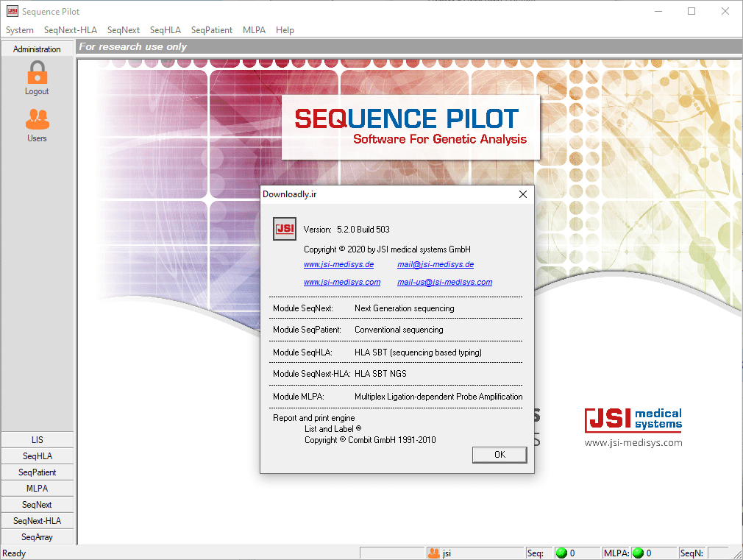Open the www.jsi-medisys.de link
This screenshot has width=743, height=560.
(x=338, y=264)
